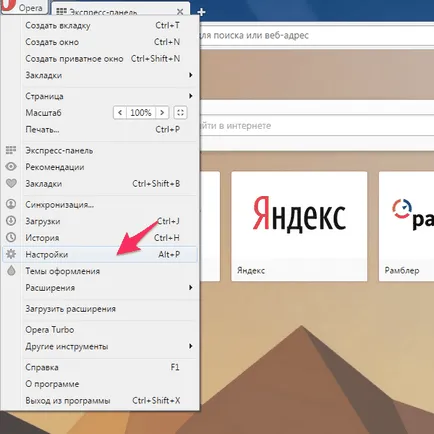Choose Выход из программы entry
The height and width of the screenshot is (434, 434).
100,401
